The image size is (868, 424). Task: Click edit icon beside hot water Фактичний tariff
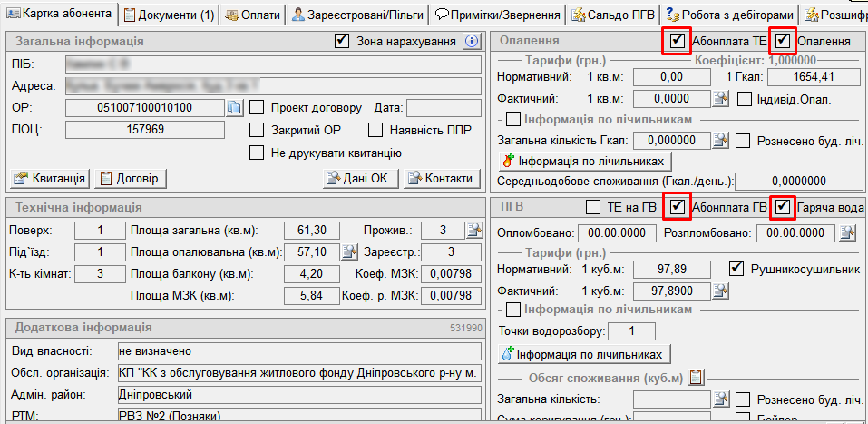tap(720, 291)
